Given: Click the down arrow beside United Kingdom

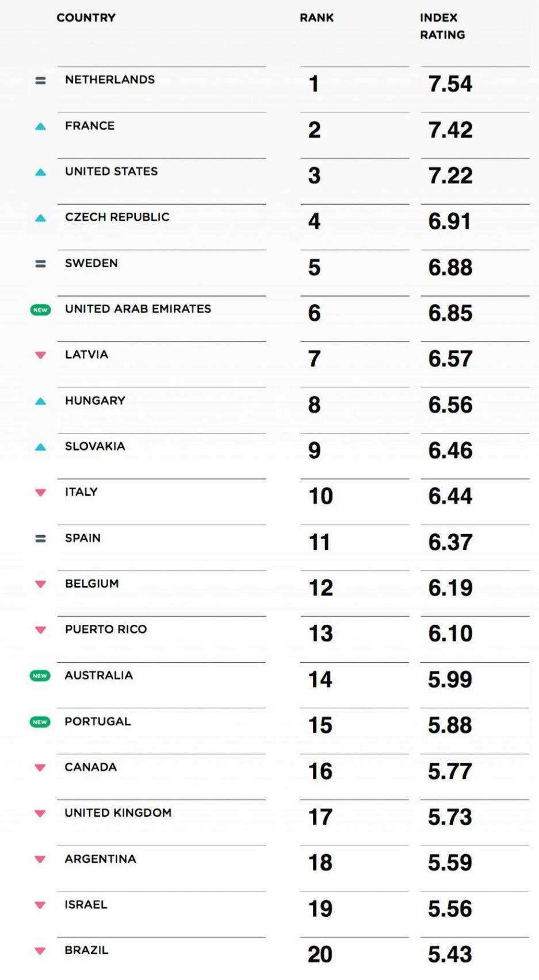Looking at the screenshot, I should (40, 813).
